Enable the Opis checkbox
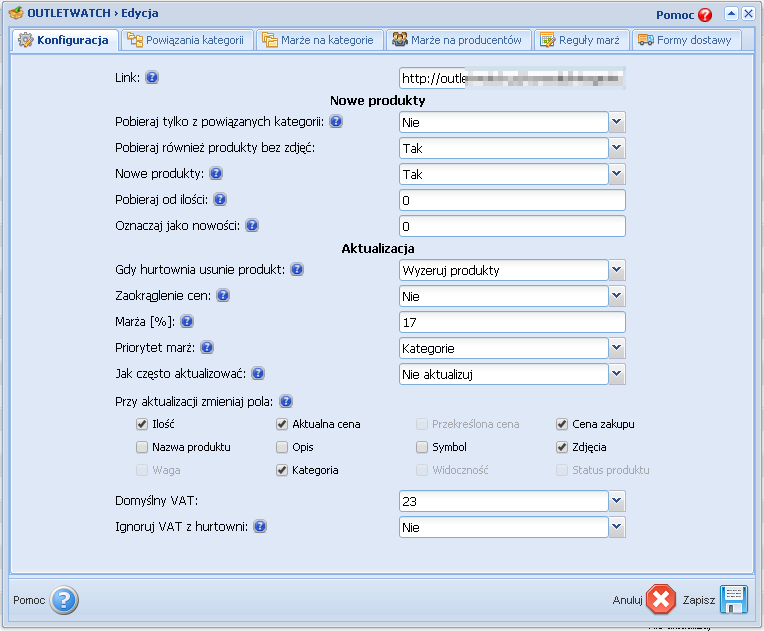The image size is (764, 631). (x=282, y=447)
